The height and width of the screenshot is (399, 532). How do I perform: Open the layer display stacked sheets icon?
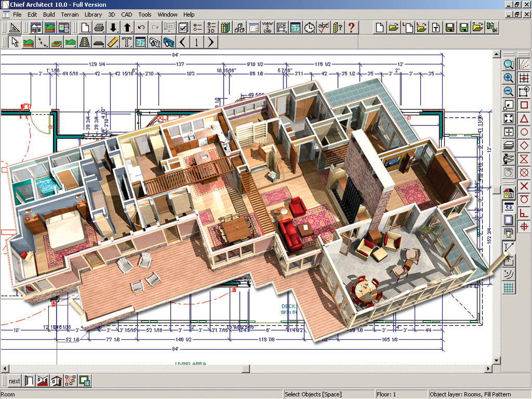(x=508, y=146)
